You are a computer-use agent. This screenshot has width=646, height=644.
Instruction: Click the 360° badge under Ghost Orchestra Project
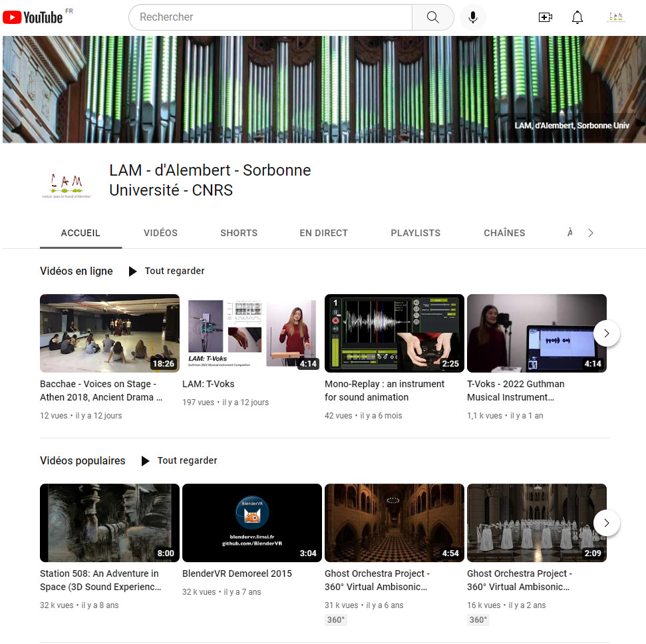point(336,619)
